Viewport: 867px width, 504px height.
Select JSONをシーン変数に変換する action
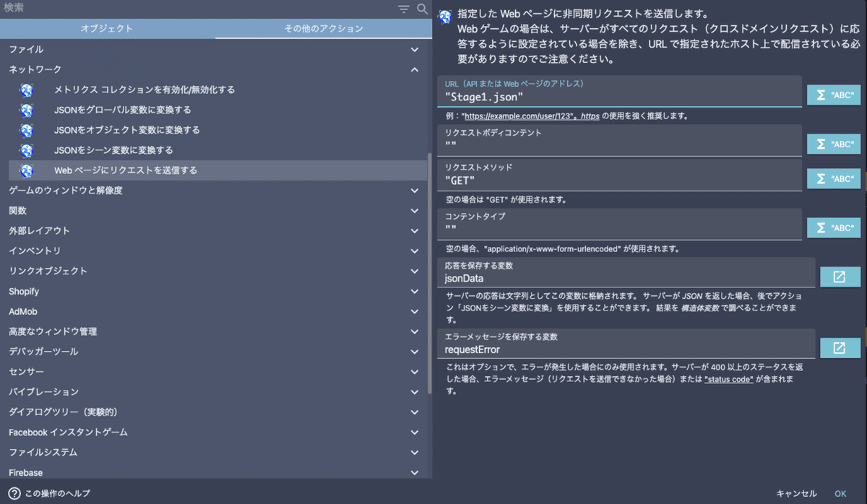tap(217, 151)
